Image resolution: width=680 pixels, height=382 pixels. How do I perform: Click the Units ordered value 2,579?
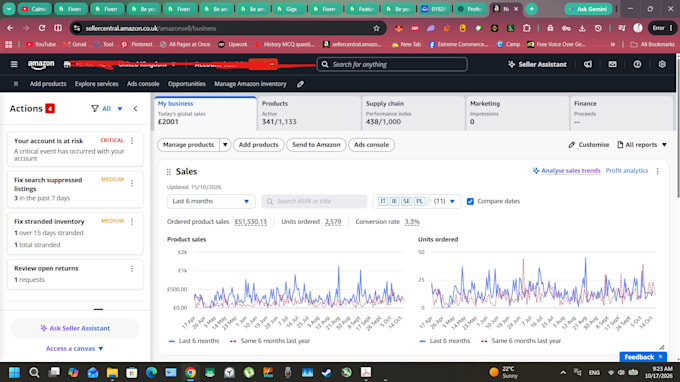(x=333, y=222)
